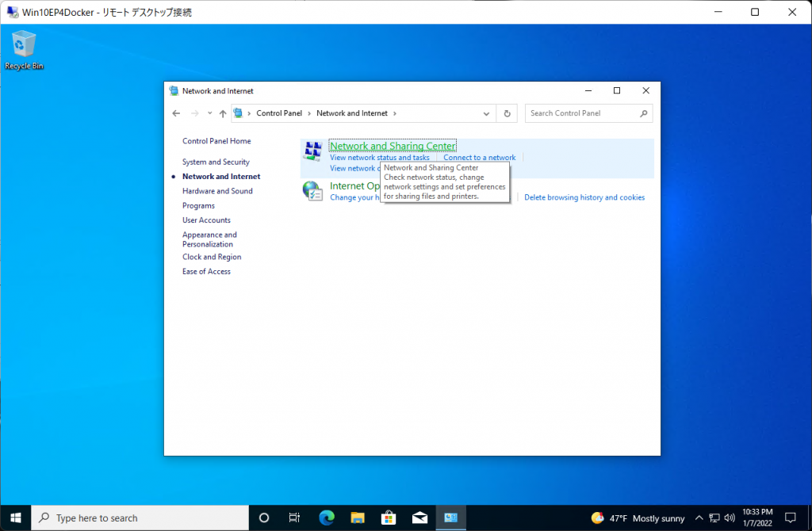
Task: Maximize the Network and Internet window
Action: pyautogui.click(x=617, y=90)
